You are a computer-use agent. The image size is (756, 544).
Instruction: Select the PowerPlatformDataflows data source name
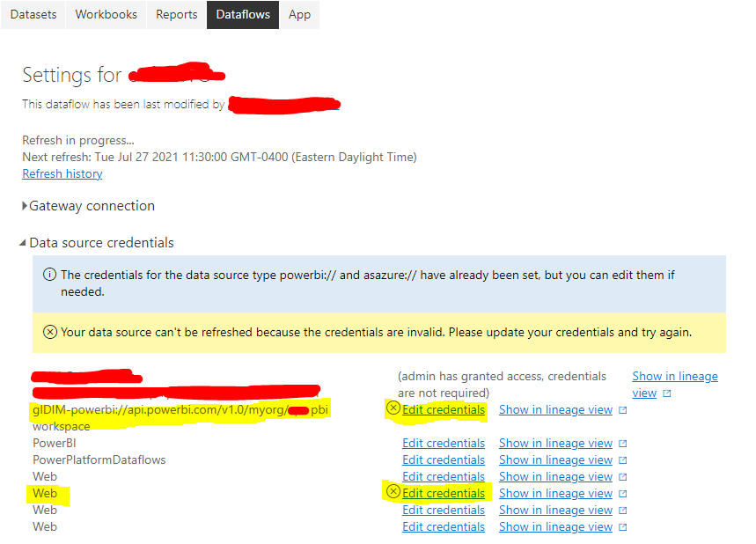tap(99, 460)
